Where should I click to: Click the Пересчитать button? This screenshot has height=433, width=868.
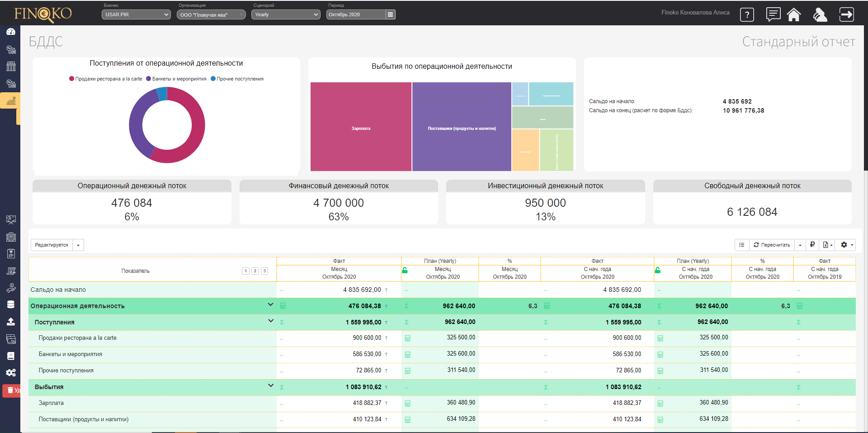(772, 245)
